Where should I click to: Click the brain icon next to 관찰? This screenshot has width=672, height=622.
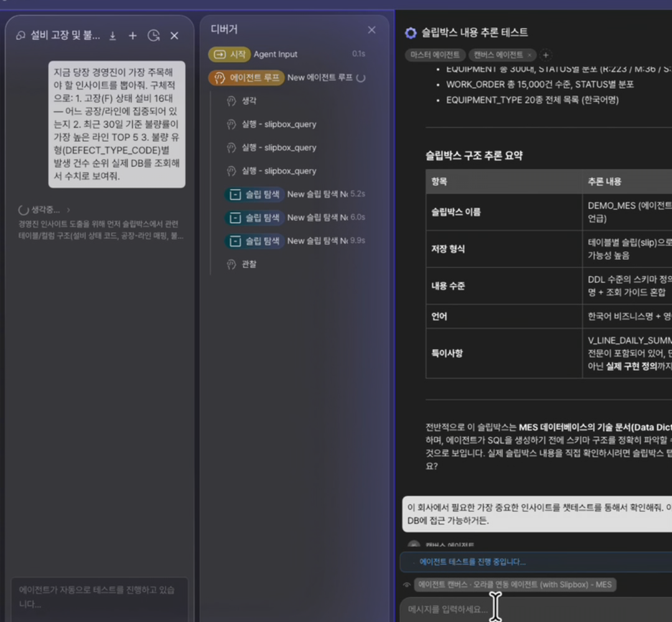tap(231, 265)
